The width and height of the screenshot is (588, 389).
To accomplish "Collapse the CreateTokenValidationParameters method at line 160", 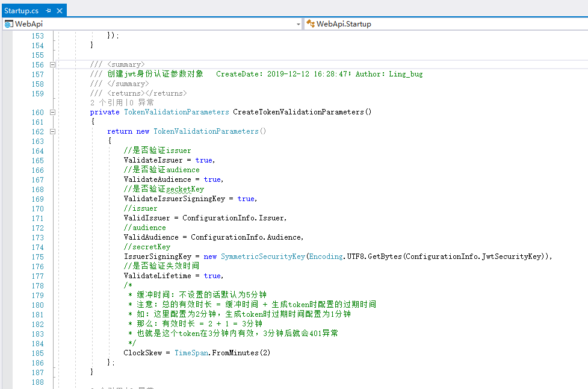I will pos(52,112).
